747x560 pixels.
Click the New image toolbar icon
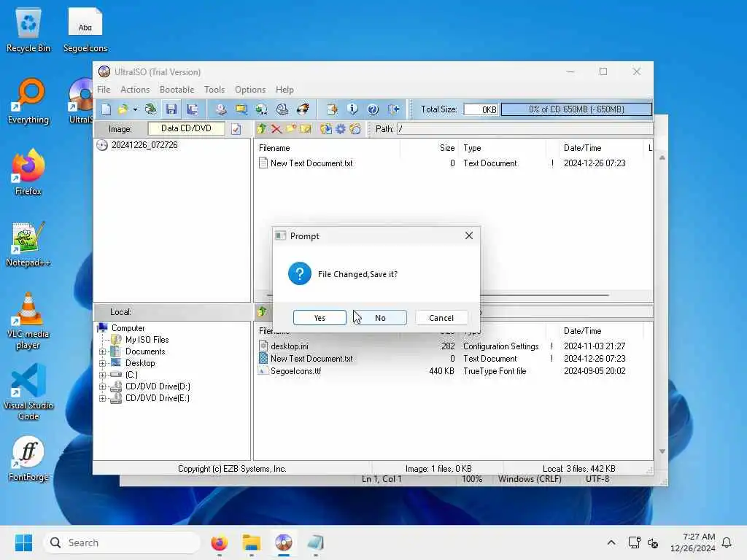coord(106,109)
